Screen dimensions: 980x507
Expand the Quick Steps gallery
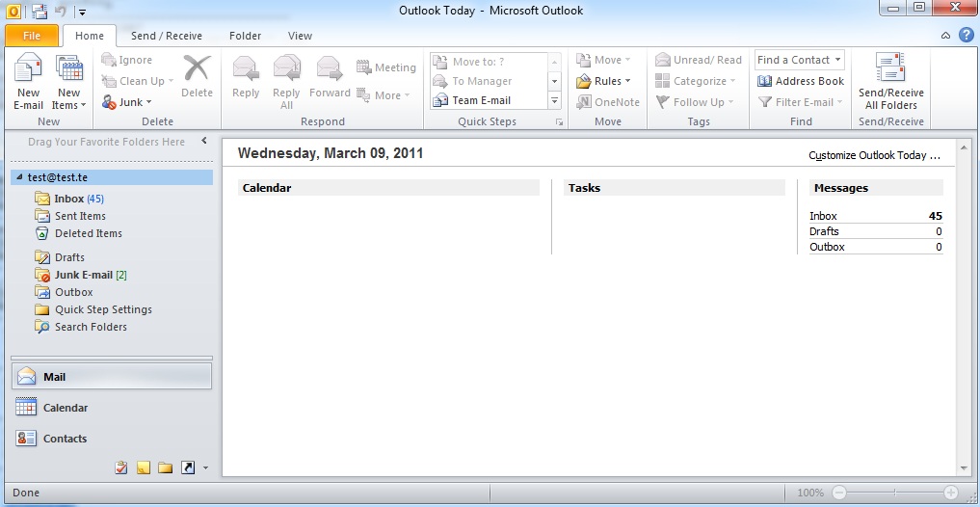coord(554,100)
